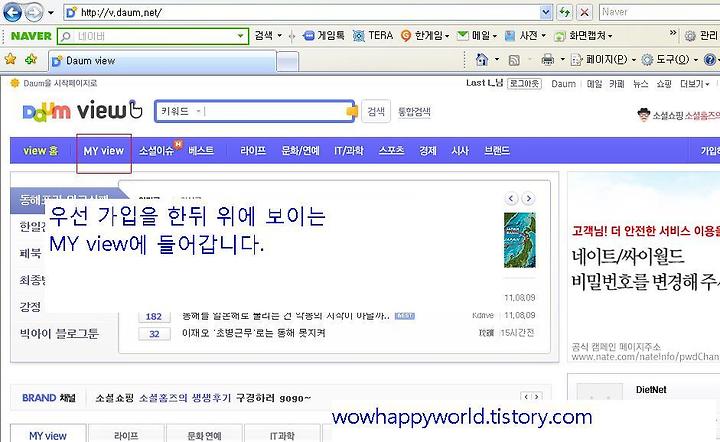Show next issue with right arrow button
720x442 pixels.
tap(529, 198)
